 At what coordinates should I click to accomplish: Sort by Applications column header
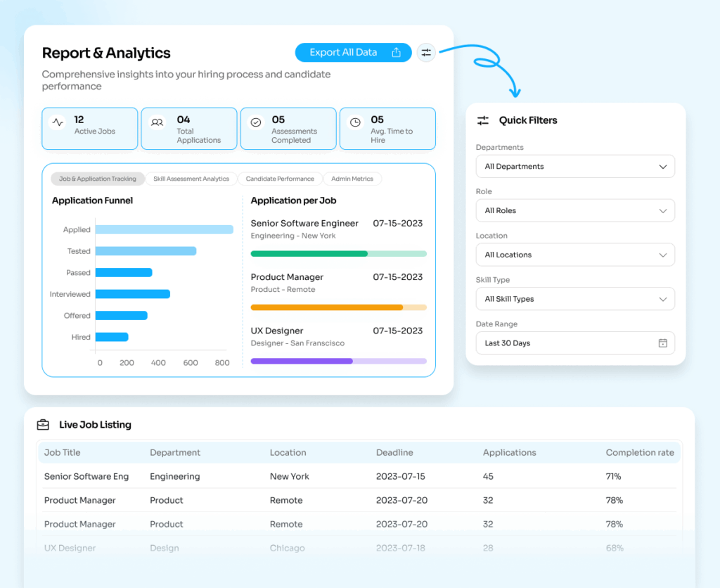[x=509, y=452]
